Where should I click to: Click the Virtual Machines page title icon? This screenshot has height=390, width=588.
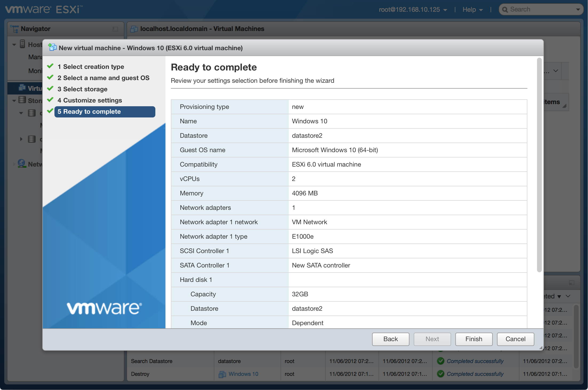(134, 29)
